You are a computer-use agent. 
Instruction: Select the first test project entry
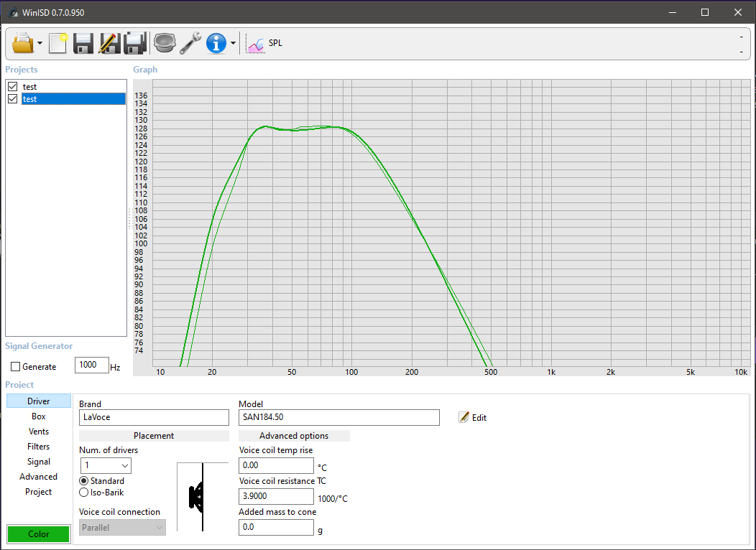29,87
